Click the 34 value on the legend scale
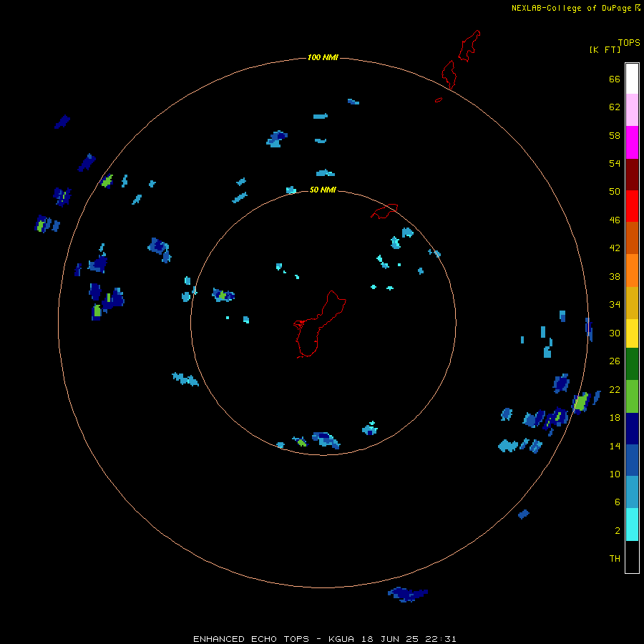The image size is (644, 644). (x=615, y=305)
